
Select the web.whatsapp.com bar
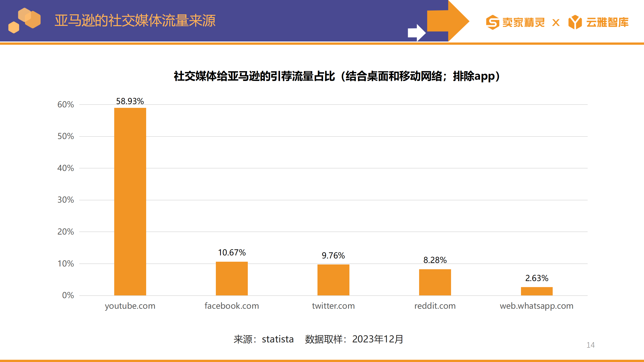(537, 291)
